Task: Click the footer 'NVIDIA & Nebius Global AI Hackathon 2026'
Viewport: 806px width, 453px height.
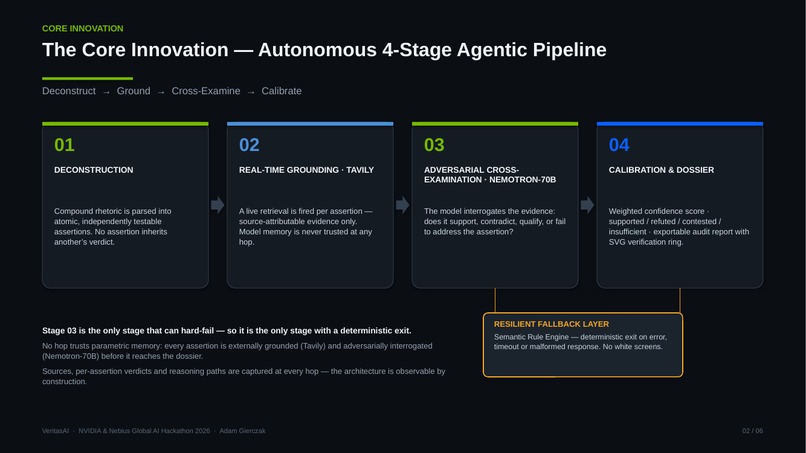Action: pyautogui.click(x=144, y=431)
